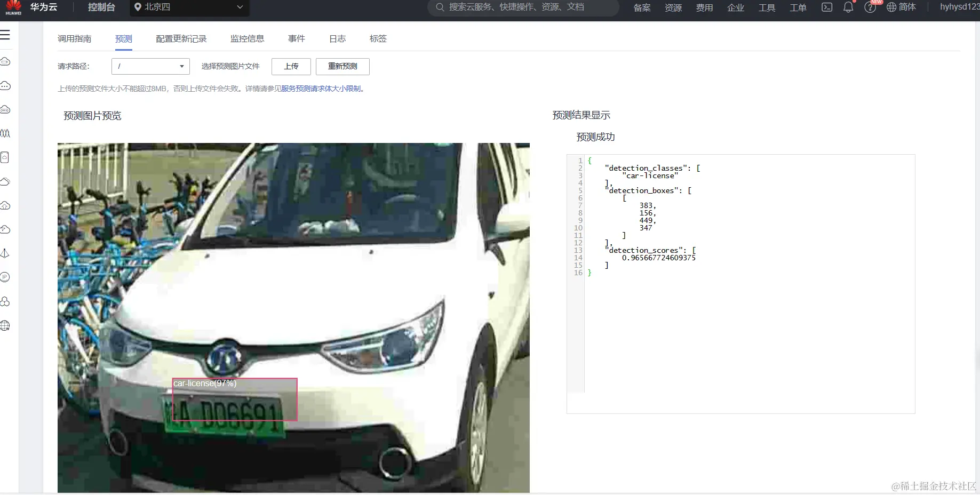Open the 工具 header menu
The height and width of the screenshot is (495, 980).
point(767,7)
